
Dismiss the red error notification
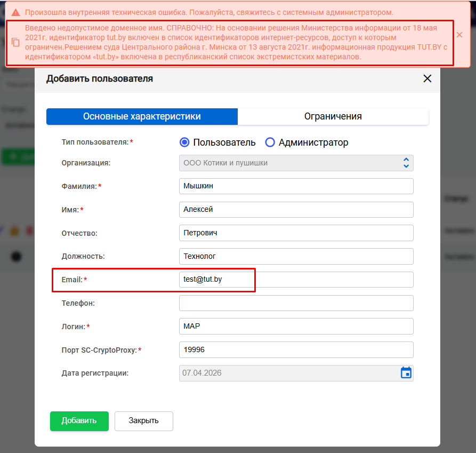pyautogui.click(x=459, y=35)
